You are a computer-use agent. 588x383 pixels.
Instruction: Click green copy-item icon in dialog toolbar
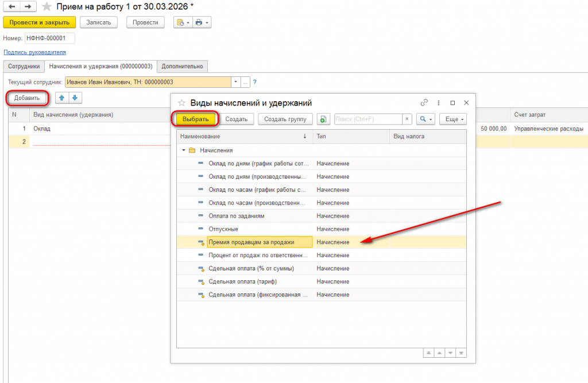pos(323,119)
